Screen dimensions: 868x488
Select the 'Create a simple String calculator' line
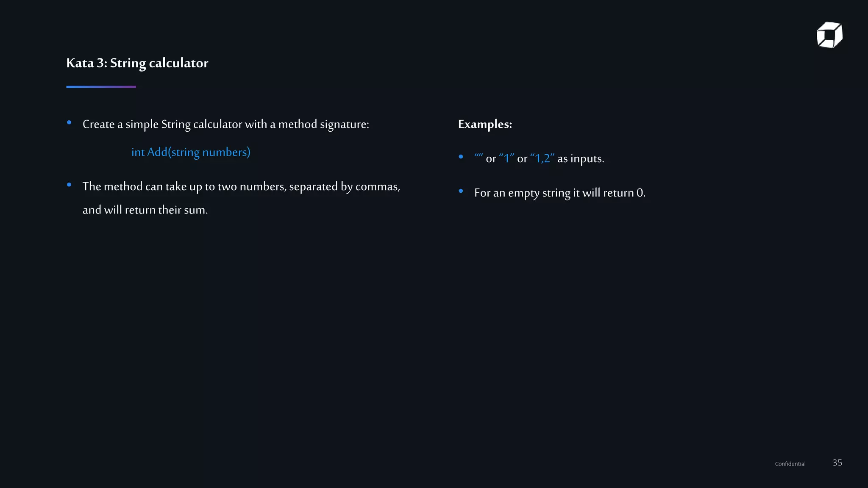coord(225,124)
